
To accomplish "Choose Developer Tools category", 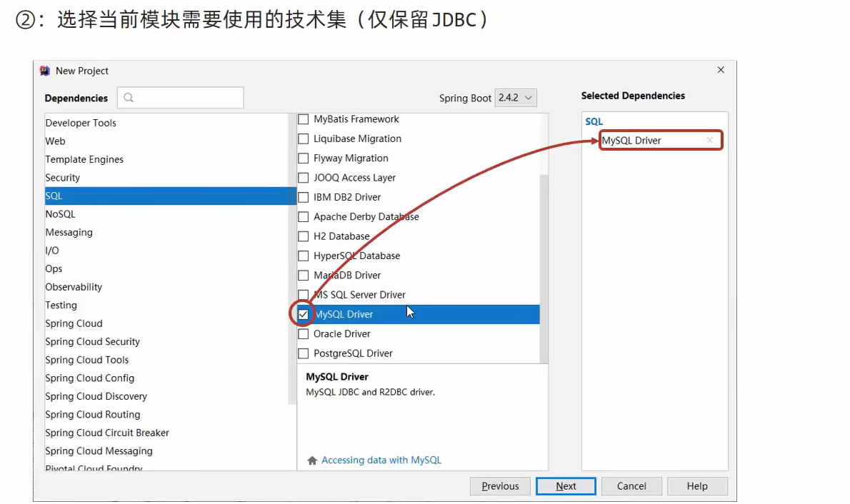I will pos(81,123).
